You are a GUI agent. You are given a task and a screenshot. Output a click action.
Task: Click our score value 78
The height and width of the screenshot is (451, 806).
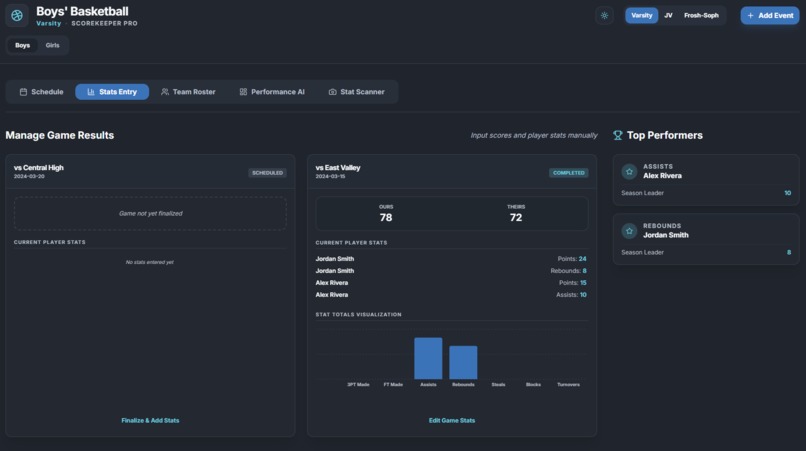pyautogui.click(x=386, y=218)
